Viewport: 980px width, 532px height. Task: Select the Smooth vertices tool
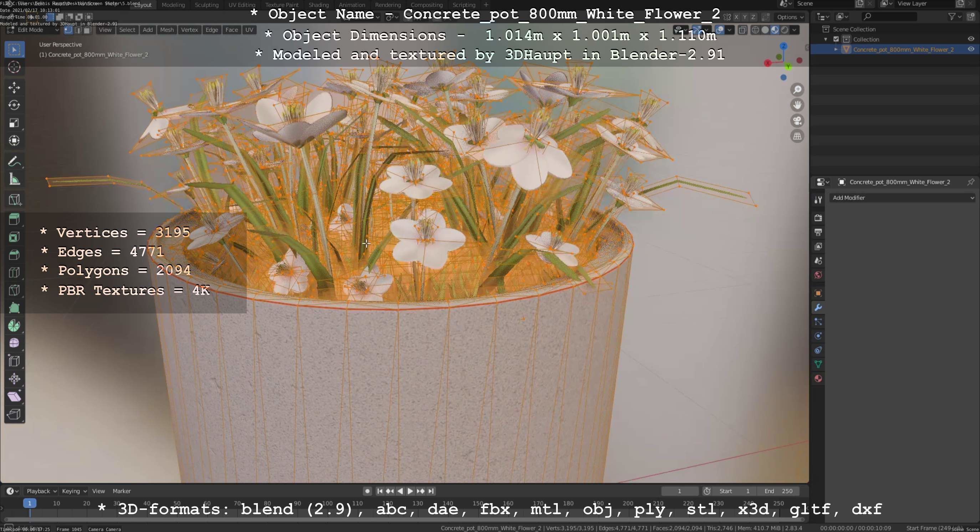(15, 343)
